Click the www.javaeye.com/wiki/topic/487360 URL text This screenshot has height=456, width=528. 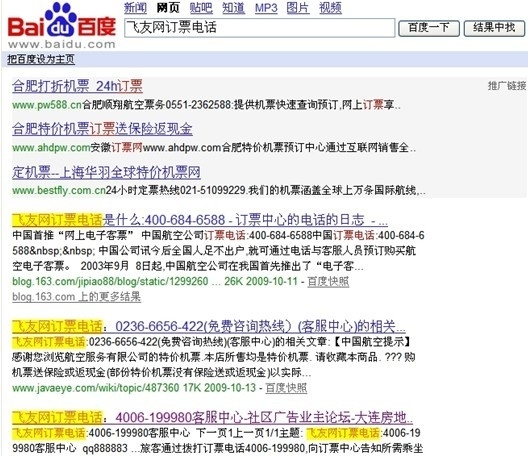tap(96, 388)
